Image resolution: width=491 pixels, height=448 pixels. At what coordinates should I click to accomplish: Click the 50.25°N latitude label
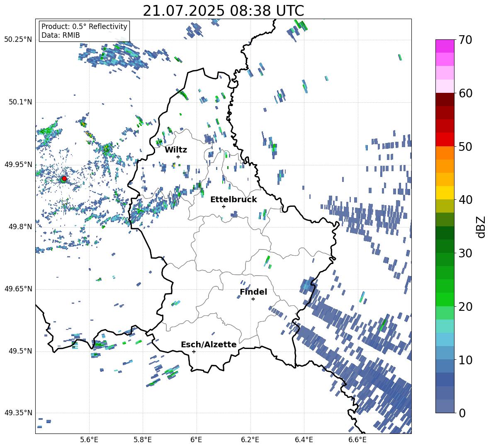[x=18, y=40]
